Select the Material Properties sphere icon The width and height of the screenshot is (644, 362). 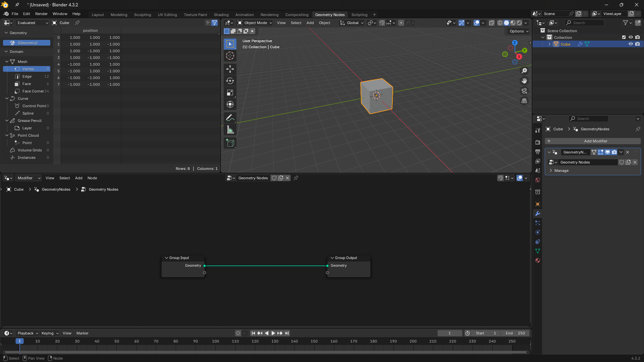coord(538,260)
